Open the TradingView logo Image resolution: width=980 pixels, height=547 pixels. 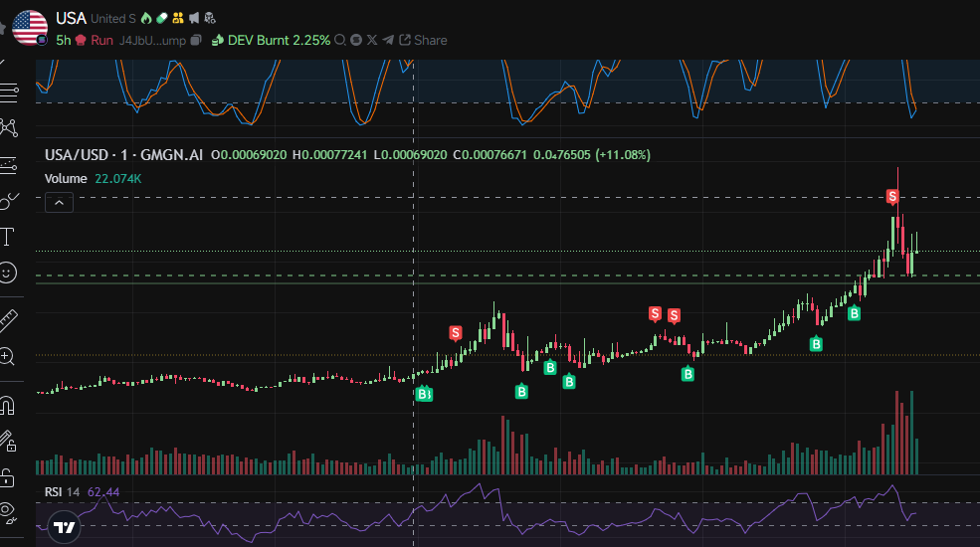(64, 528)
